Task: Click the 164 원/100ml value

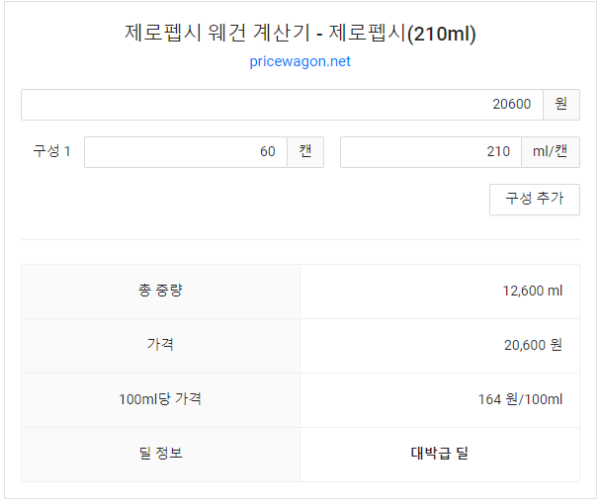Action: point(520,399)
